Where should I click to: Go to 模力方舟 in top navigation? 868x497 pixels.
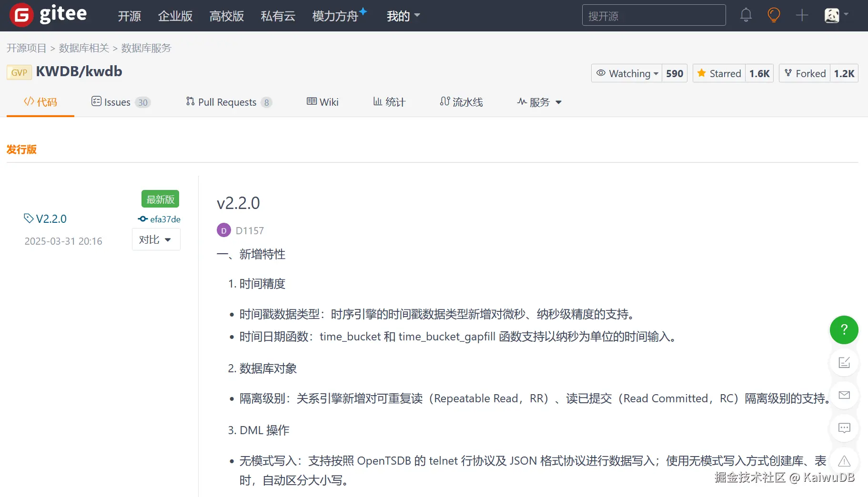coord(335,16)
